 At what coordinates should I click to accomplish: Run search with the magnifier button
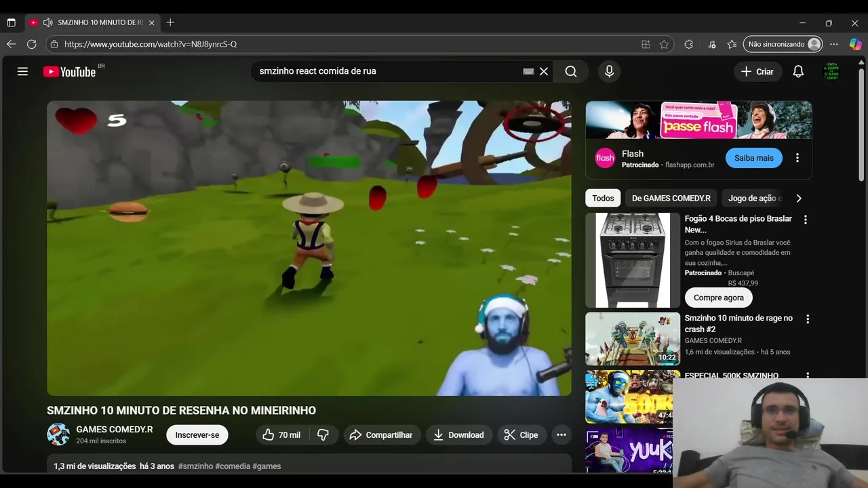coord(571,71)
